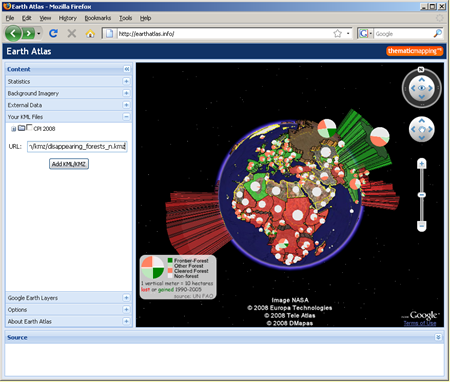Go forward with the Forward arrow
Screen dimensions: 450x382
click(x=29, y=34)
